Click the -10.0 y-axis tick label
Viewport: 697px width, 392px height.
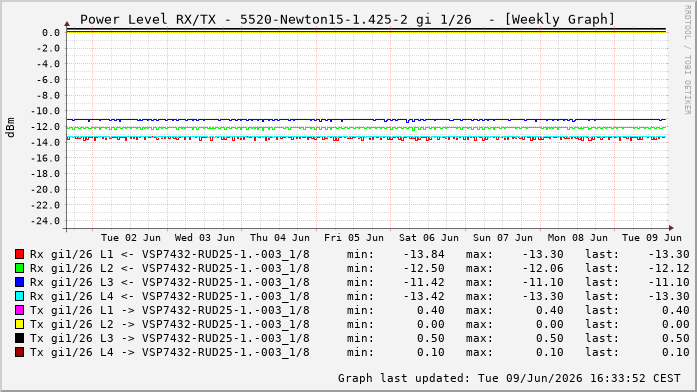(x=44, y=111)
